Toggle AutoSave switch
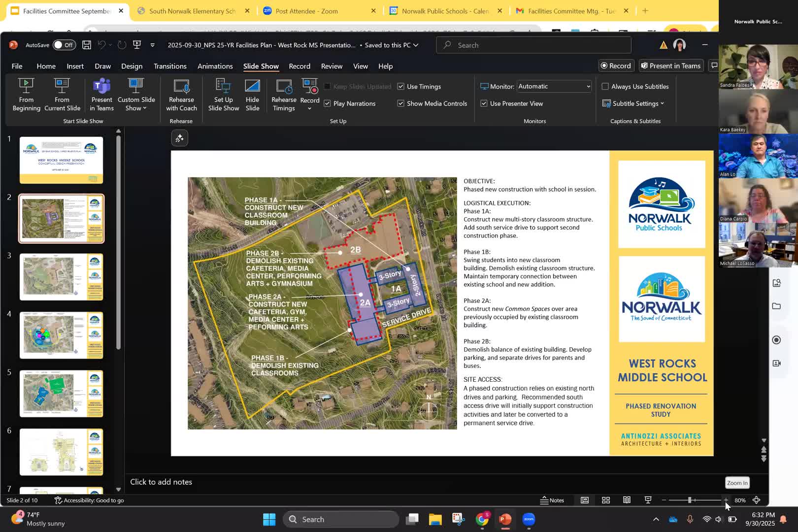Image resolution: width=798 pixels, height=532 pixels. click(x=64, y=45)
